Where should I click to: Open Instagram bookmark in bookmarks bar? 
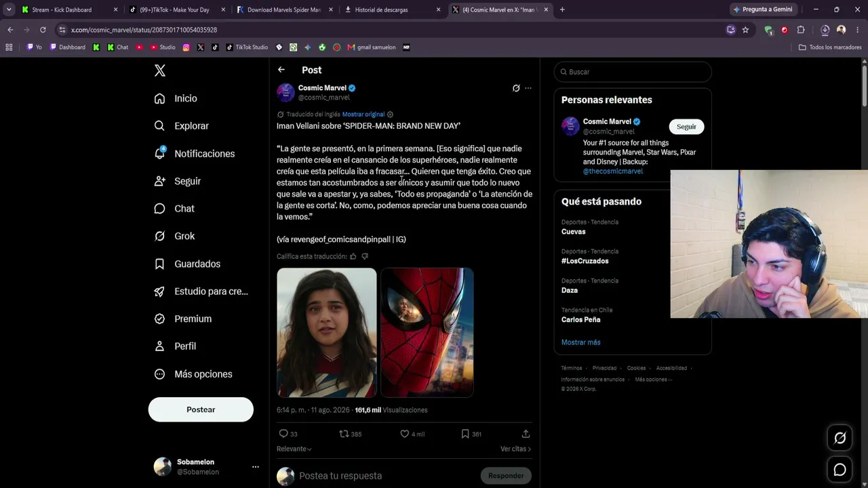[x=186, y=47]
